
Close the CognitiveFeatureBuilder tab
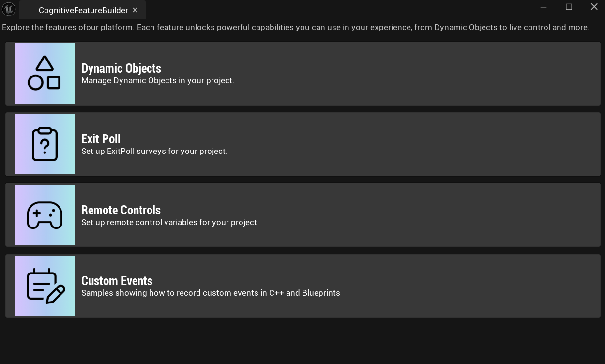(135, 10)
